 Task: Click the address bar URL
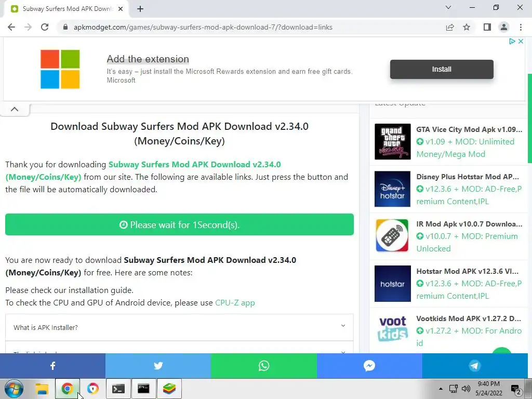[203, 27]
